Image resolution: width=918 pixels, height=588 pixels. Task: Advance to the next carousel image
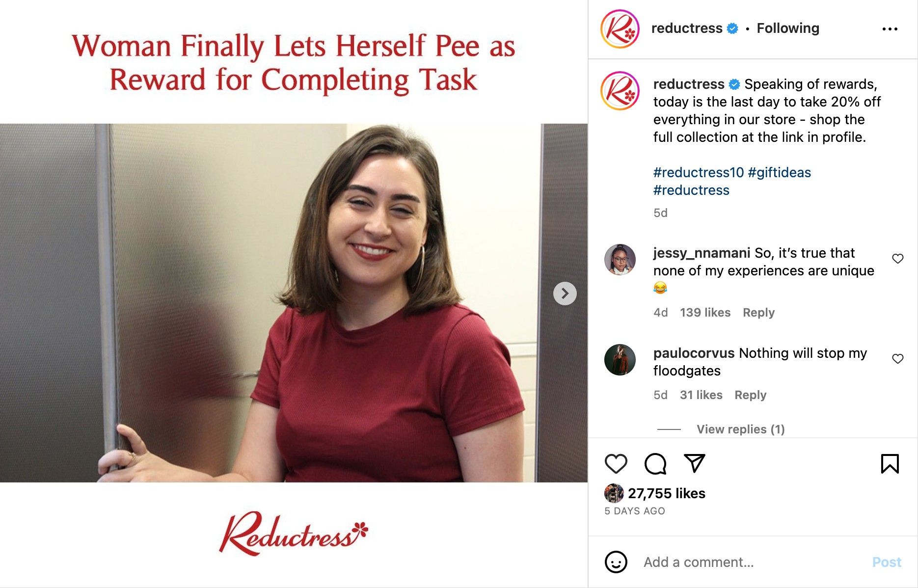tap(565, 294)
